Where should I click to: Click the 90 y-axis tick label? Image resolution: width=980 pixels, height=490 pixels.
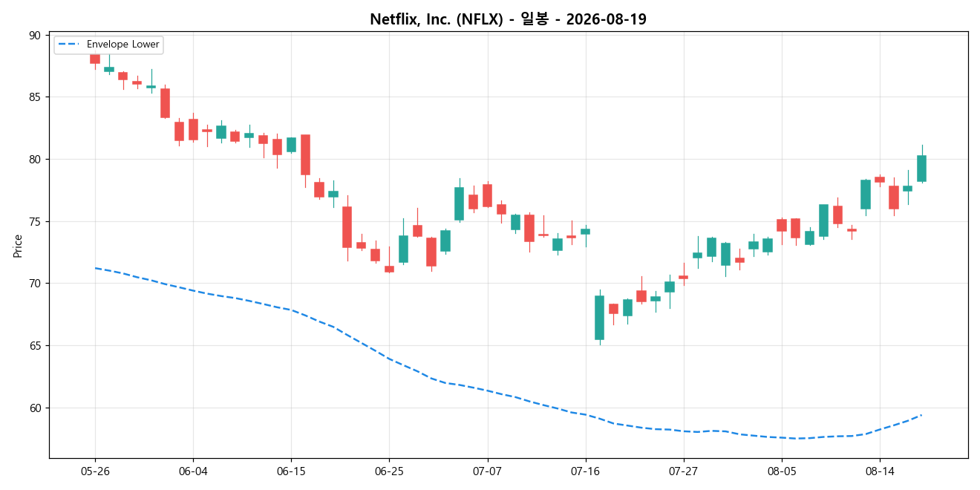pos(36,35)
